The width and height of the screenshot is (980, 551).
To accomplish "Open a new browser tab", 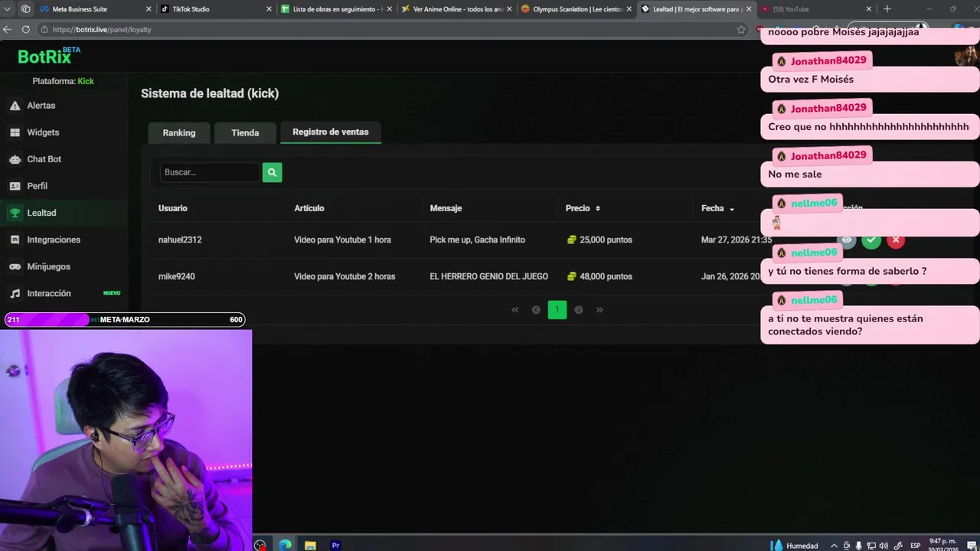I will pos(887,9).
